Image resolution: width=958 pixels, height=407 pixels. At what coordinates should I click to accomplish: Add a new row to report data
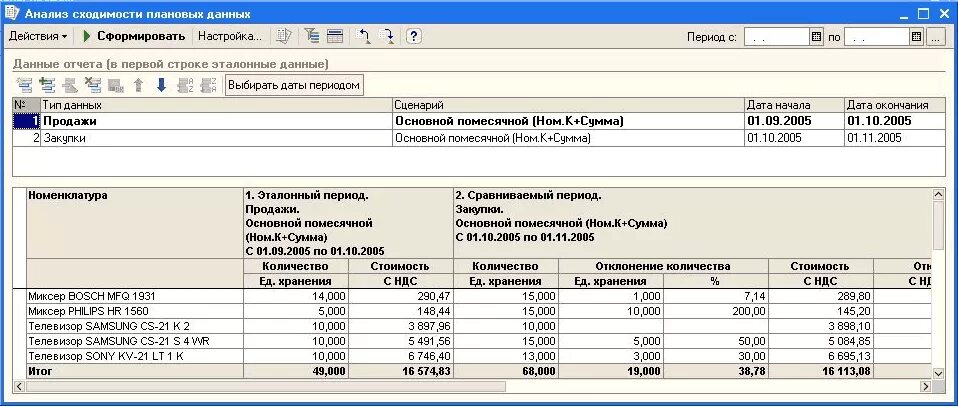25,85
